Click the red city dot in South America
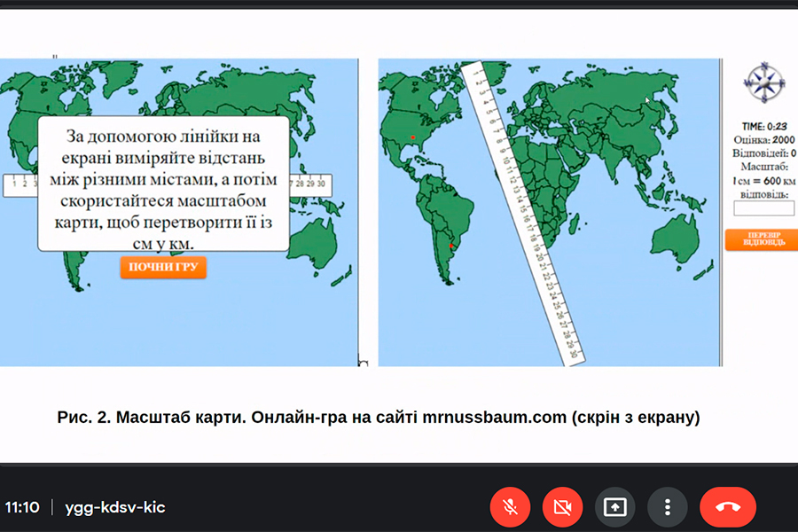Screen dimensions: 798x532 click(x=451, y=246)
